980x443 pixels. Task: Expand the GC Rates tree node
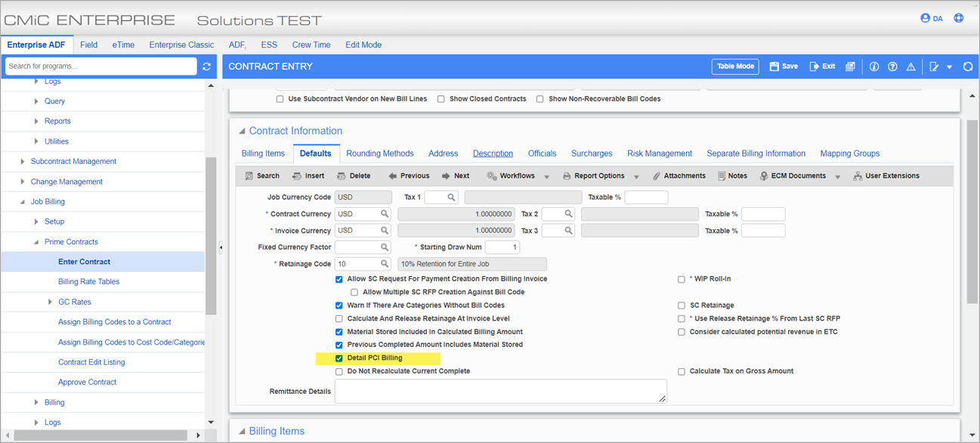[x=50, y=302]
